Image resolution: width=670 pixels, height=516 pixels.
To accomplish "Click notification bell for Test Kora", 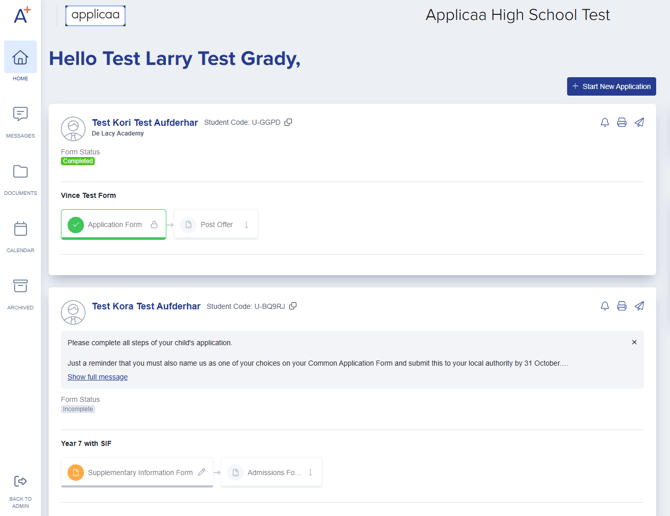I will [x=604, y=307].
